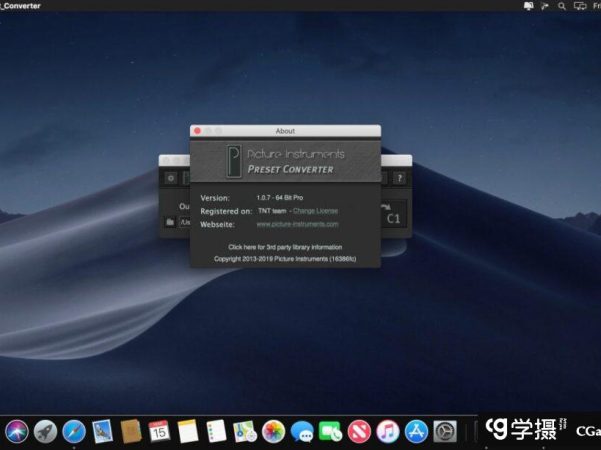601x450 pixels.
Task: Click the copyright 2013-2019 Picture Instruments text
Action: pyautogui.click(x=285, y=259)
